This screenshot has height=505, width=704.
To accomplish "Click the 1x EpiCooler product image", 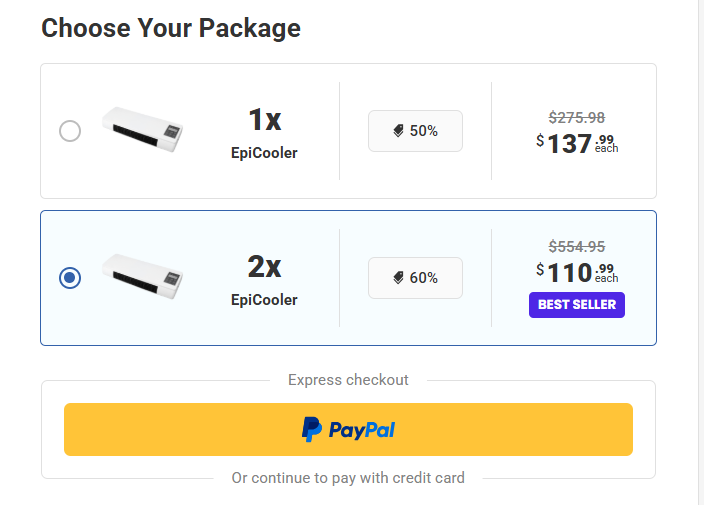I will pos(144,130).
